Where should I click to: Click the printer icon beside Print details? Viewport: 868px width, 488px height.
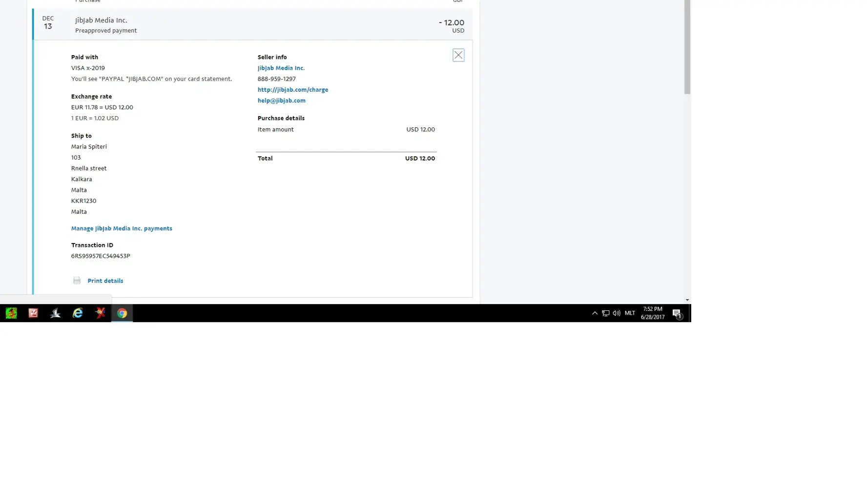(77, 281)
